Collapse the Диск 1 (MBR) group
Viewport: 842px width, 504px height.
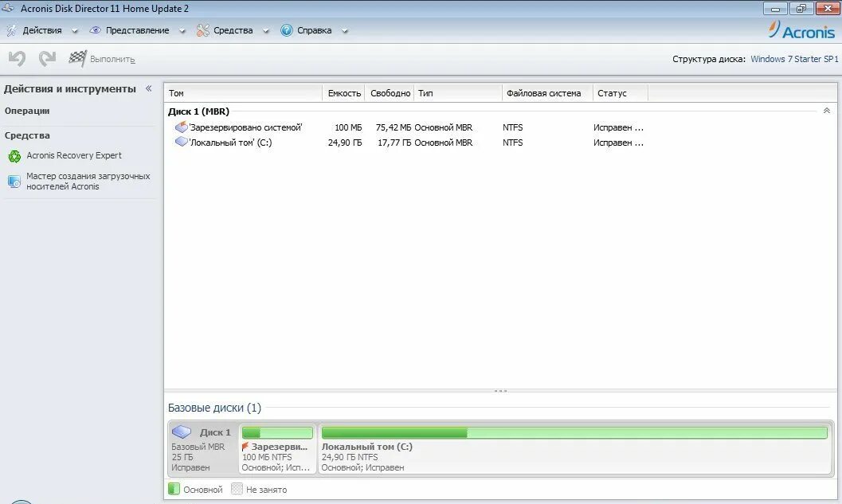826,111
